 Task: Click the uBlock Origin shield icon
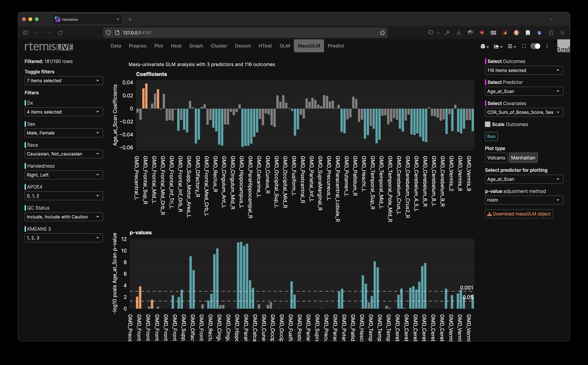482,33
